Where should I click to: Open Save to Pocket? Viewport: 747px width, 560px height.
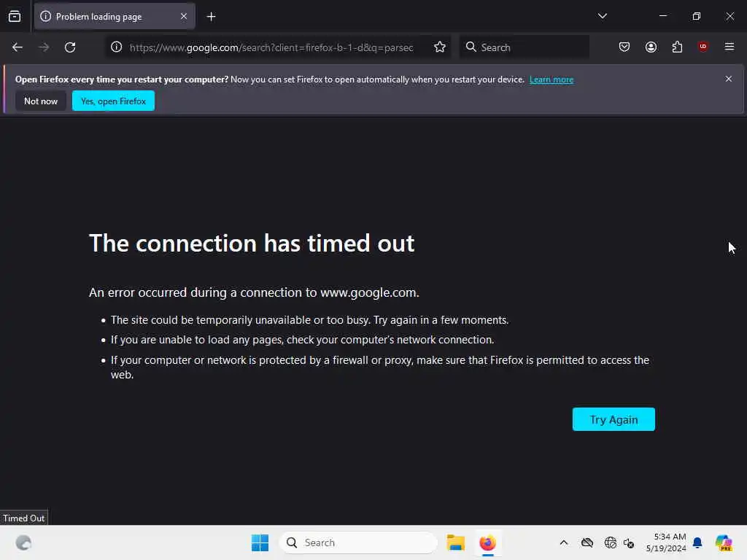point(624,47)
